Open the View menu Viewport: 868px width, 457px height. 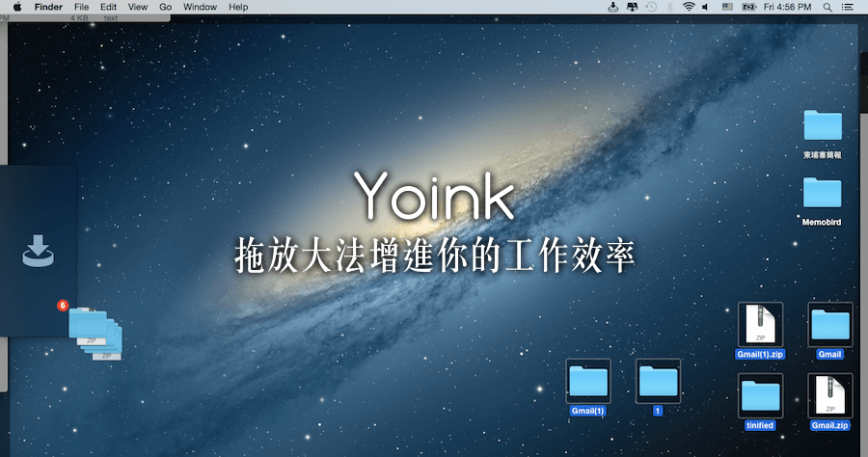coord(138,7)
